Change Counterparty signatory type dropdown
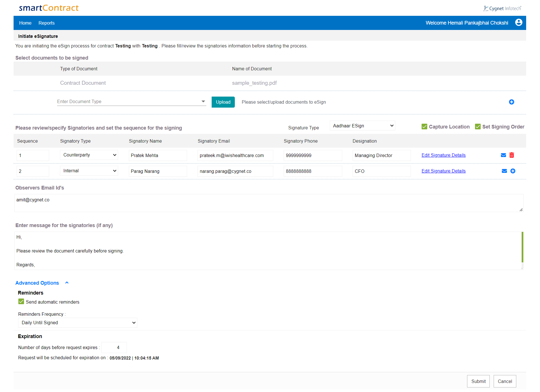Screen dimensions: 540x392 pos(89,155)
